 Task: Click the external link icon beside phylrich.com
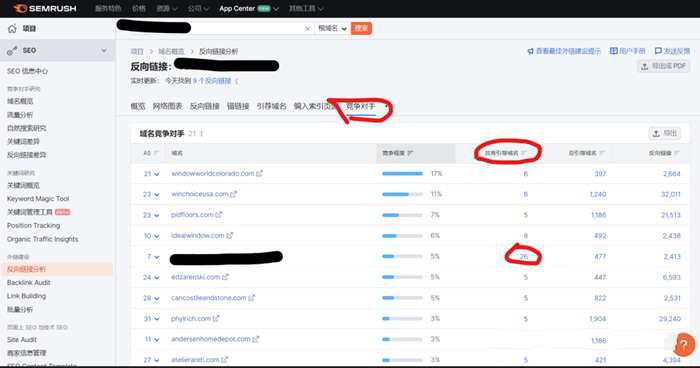(216, 318)
